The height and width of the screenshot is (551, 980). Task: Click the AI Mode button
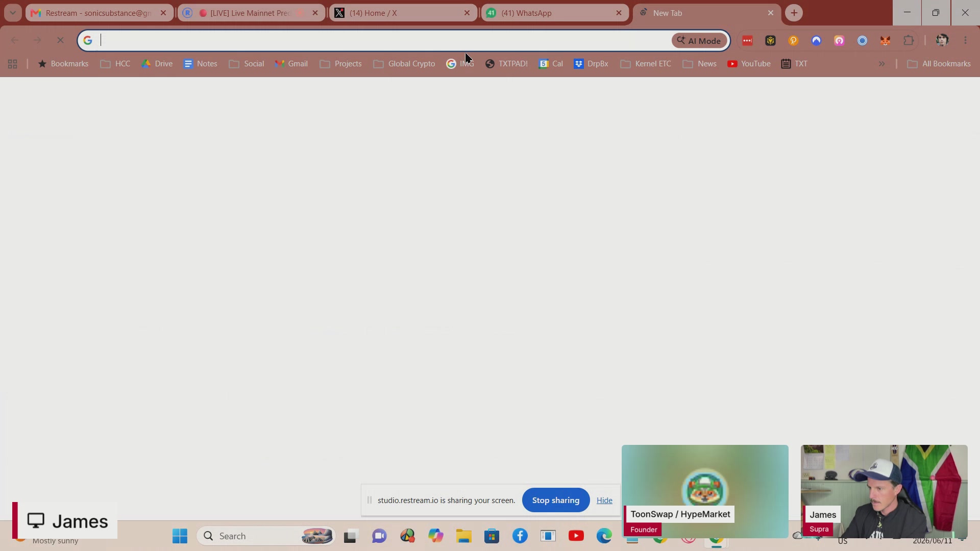(699, 40)
